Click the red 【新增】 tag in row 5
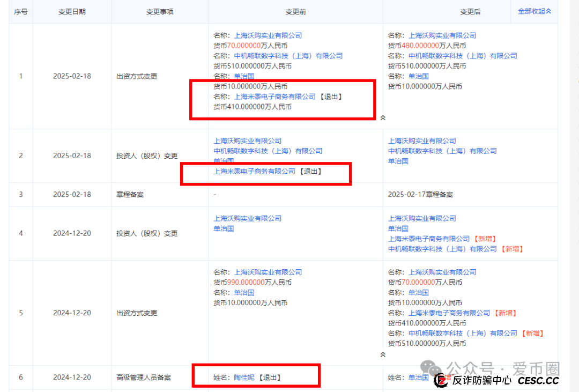The height and width of the screenshot is (392, 579). (506, 313)
